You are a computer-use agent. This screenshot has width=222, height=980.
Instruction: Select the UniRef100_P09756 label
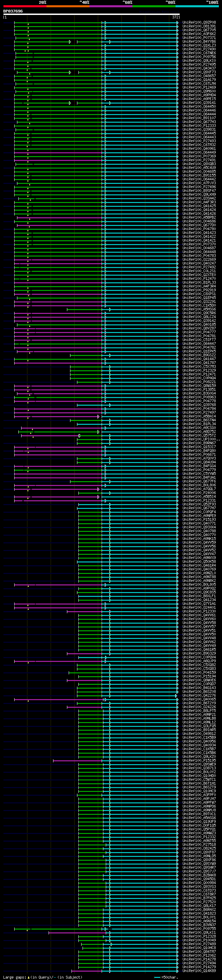(x=199, y=57)
